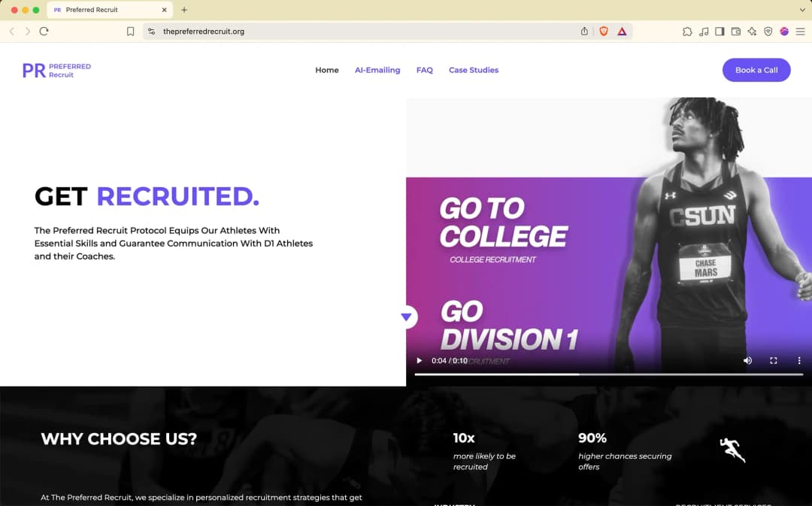The height and width of the screenshot is (506, 812).
Task: Expand the tab search chevron
Action: point(802,10)
